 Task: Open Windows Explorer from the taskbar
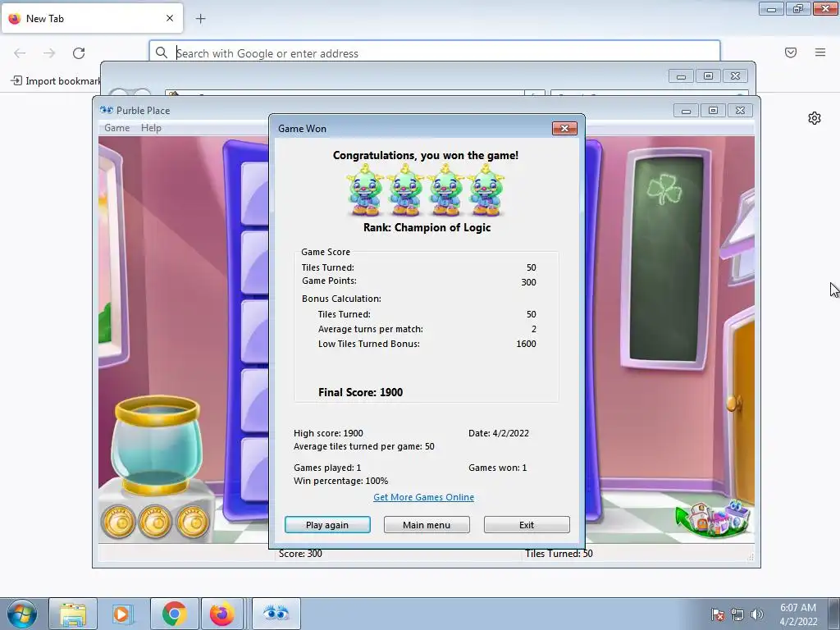tap(73, 614)
